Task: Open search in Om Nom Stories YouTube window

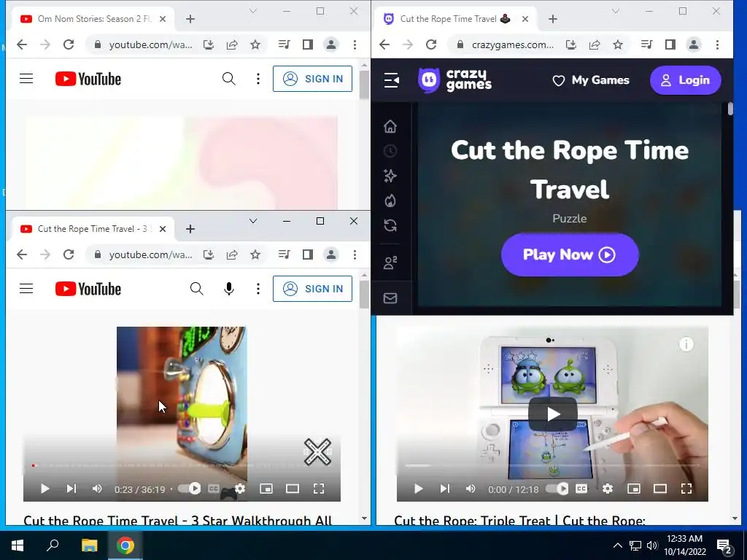Action: click(228, 79)
